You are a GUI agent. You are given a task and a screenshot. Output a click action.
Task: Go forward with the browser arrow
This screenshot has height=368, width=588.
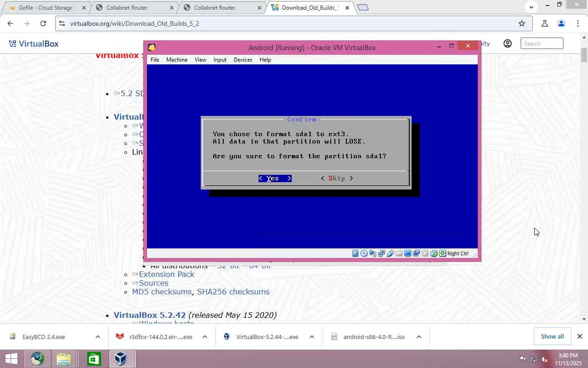click(x=27, y=23)
